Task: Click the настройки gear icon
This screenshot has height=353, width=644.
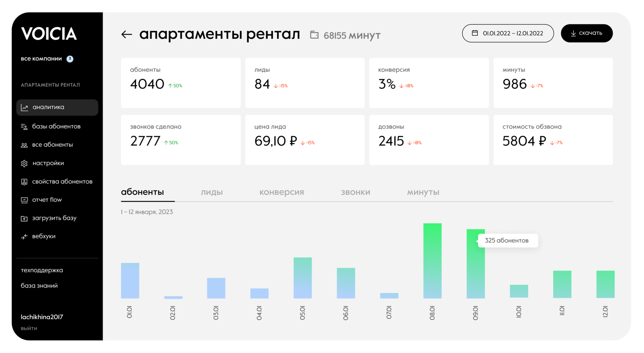Action: point(24,163)
